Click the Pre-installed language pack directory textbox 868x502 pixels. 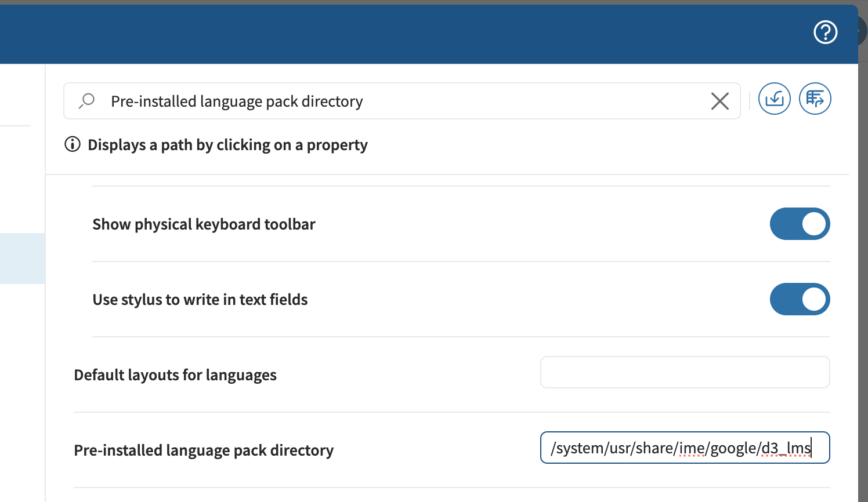coord(685,448)
